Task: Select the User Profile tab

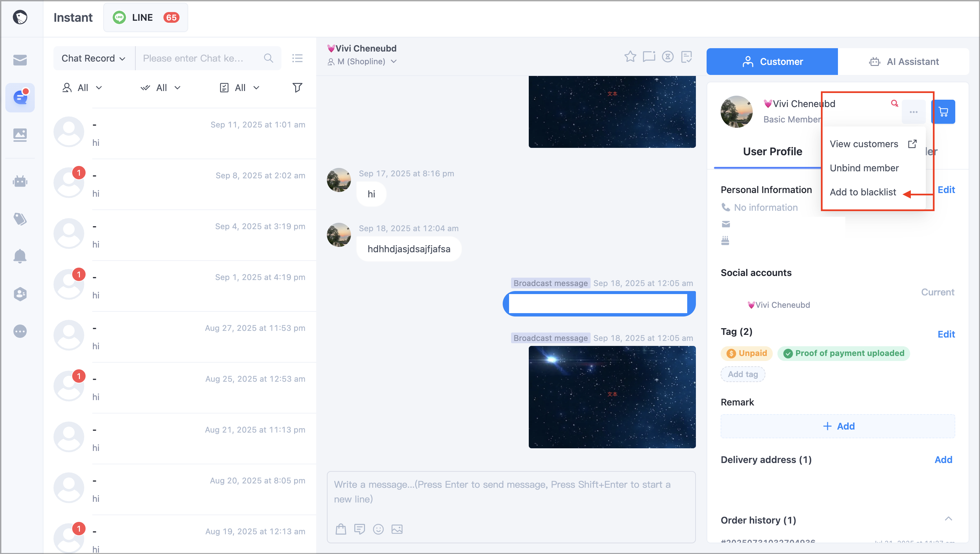Action: point(772,152)
